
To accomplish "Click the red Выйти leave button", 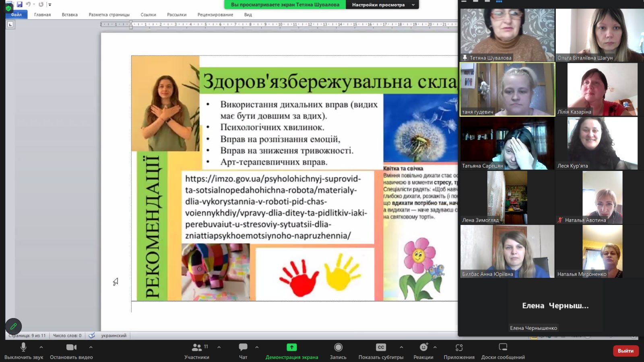I will pos(625,351).
